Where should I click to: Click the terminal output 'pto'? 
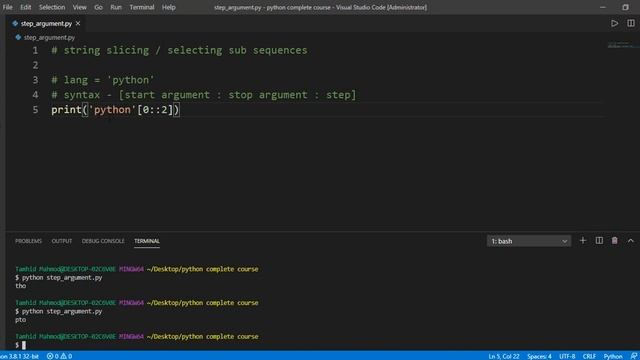[x=20, y=320]
